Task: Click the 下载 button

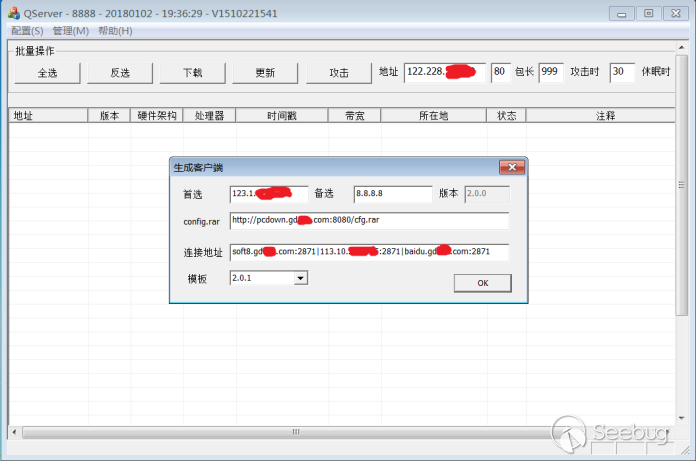Action: pos(192,73)
